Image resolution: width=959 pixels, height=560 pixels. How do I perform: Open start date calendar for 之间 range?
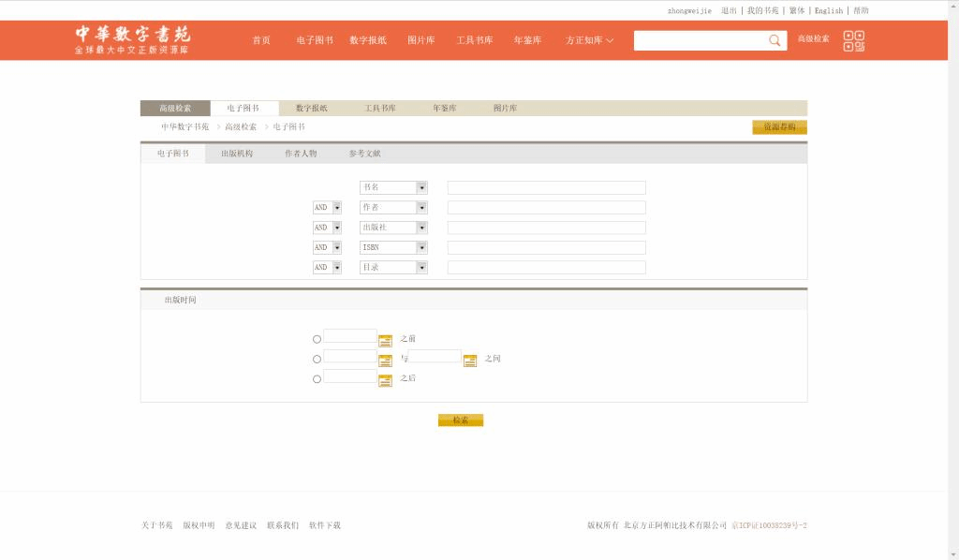(385, 361)
